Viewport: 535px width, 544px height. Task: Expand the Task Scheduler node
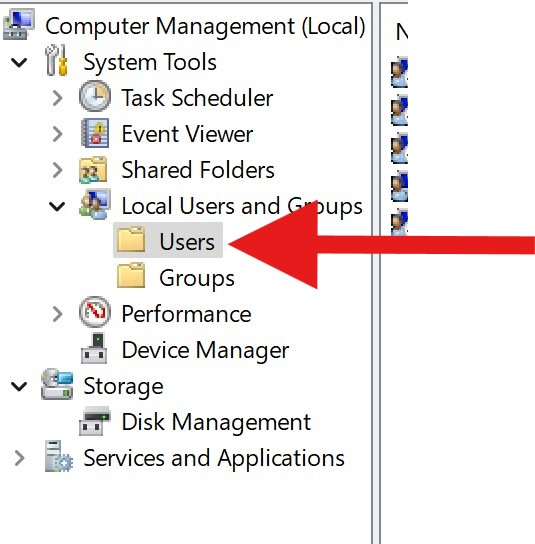[58, 98]
